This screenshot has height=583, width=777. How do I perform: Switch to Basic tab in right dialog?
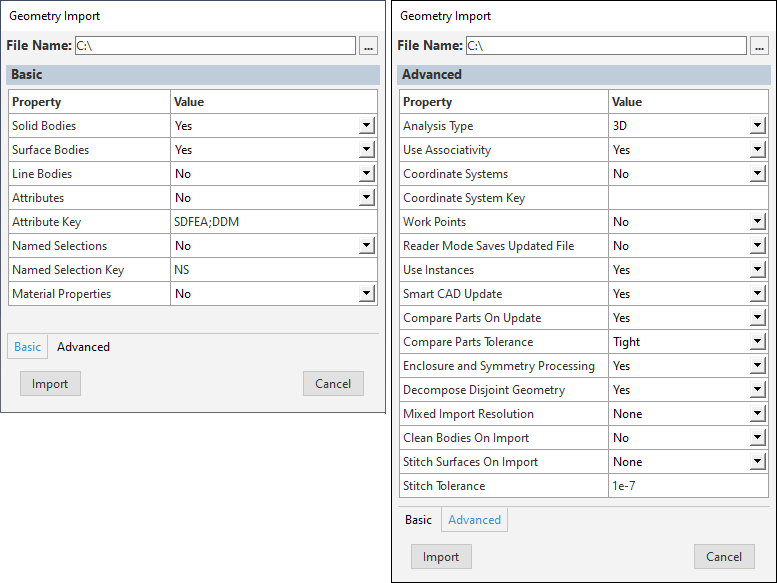(418, 520)
